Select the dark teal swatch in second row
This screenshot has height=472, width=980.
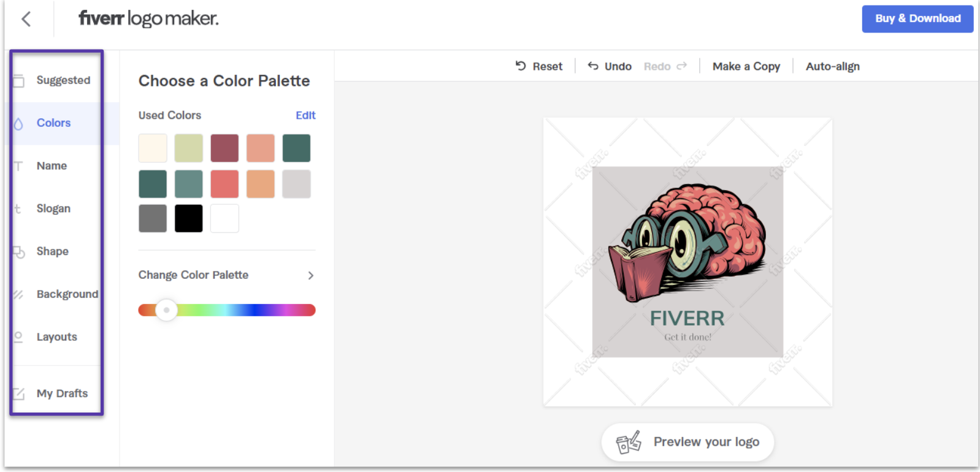click(153, 184)
